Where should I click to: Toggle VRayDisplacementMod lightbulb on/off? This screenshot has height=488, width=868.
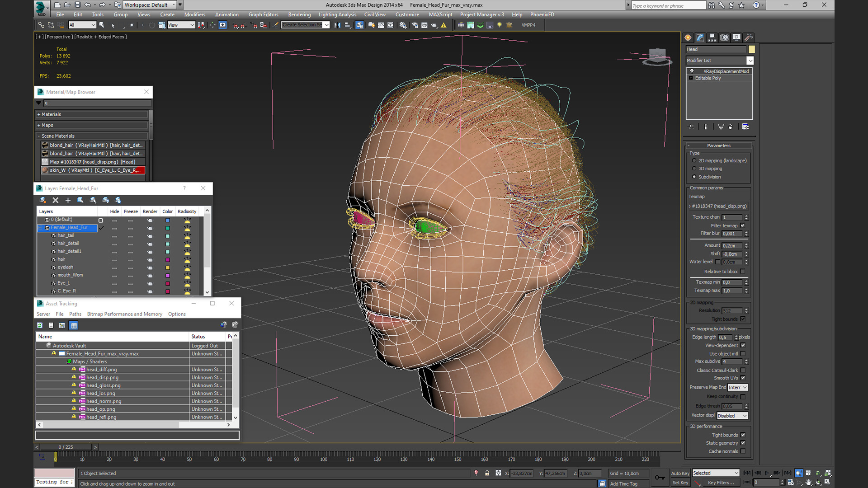pos(692,71)
